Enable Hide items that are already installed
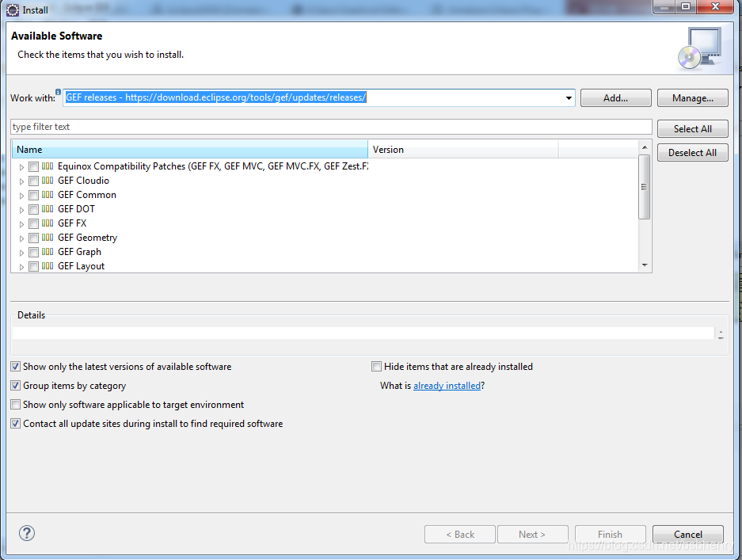The width and height of the screenshot is (742, 560). 377,367
